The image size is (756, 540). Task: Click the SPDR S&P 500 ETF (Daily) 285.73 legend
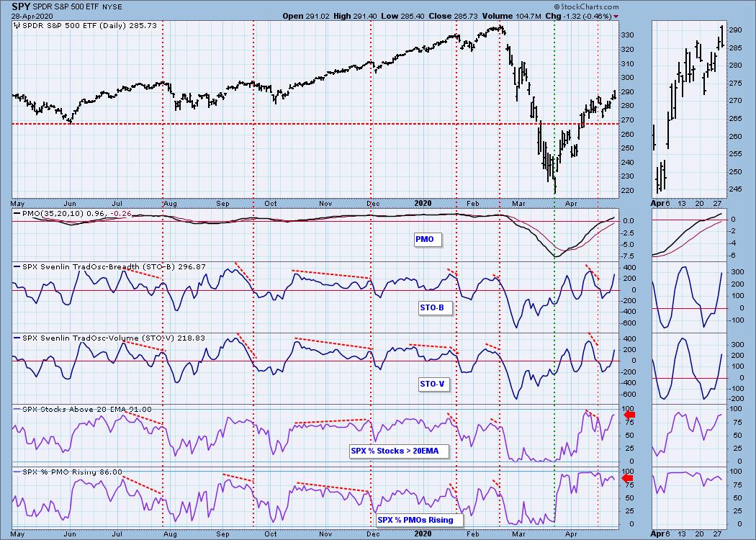(89, 25)
